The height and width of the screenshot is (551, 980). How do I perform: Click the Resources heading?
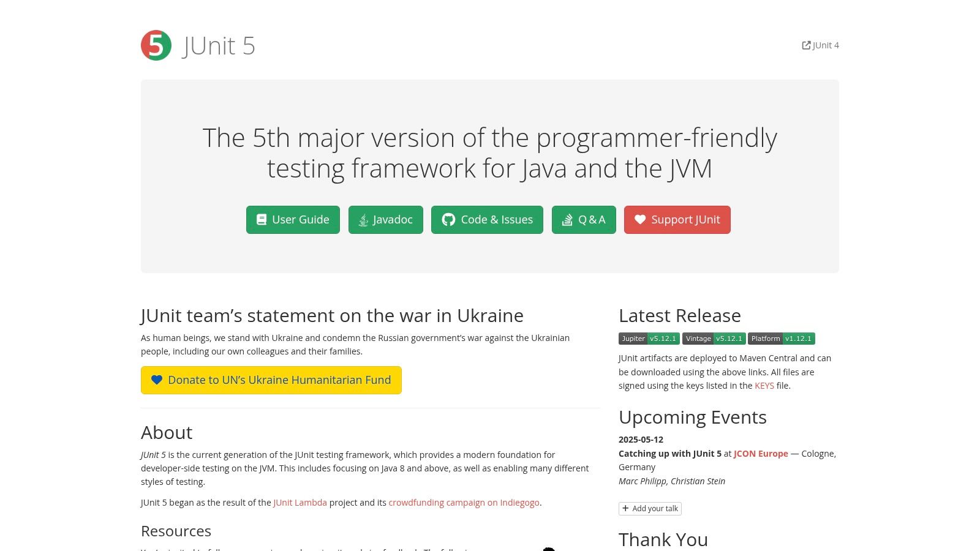(x=176, y=531)
